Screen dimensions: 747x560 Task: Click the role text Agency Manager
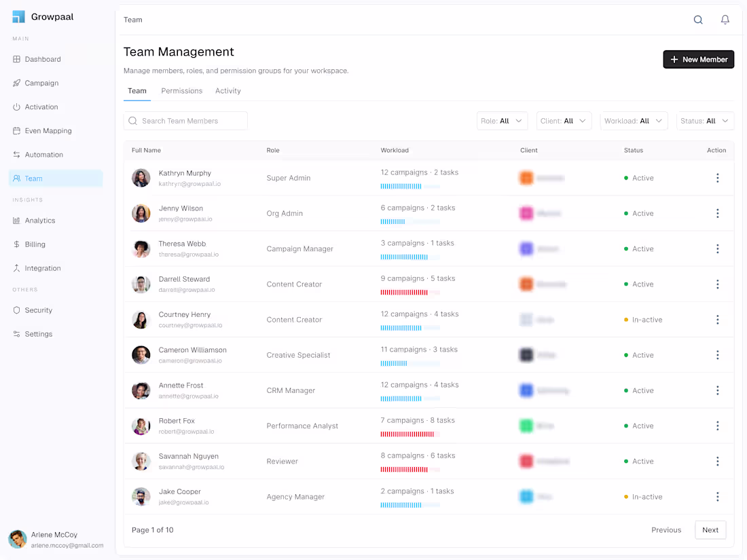click(295, 497)
